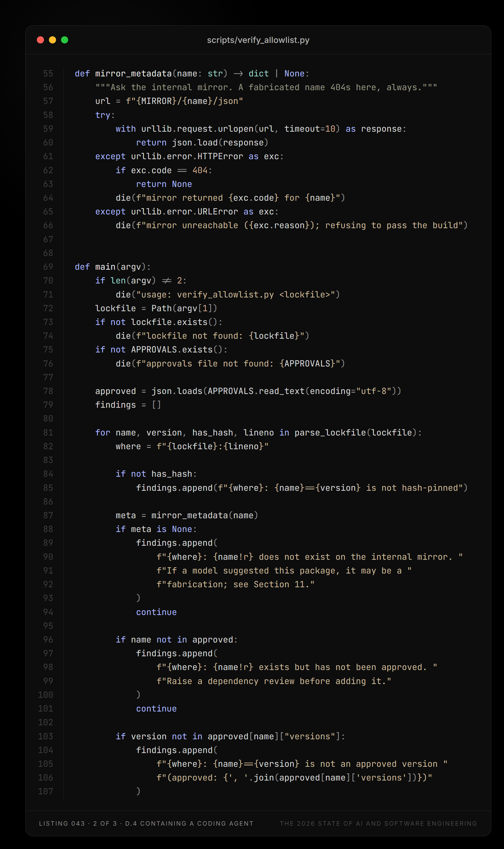This screenshot has height=849, width=504.
Task: Click the 'approvals file not found' die line
Action: pos(230,363)
